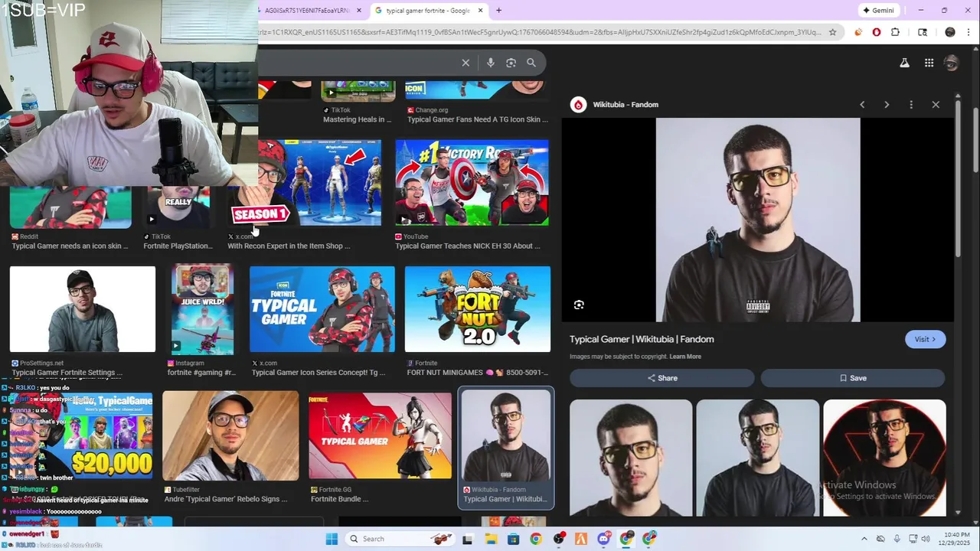This screenshot has width=980, height=551.
Task: Launch Gemini from the Chrome title bar
Action: [879, 10]
